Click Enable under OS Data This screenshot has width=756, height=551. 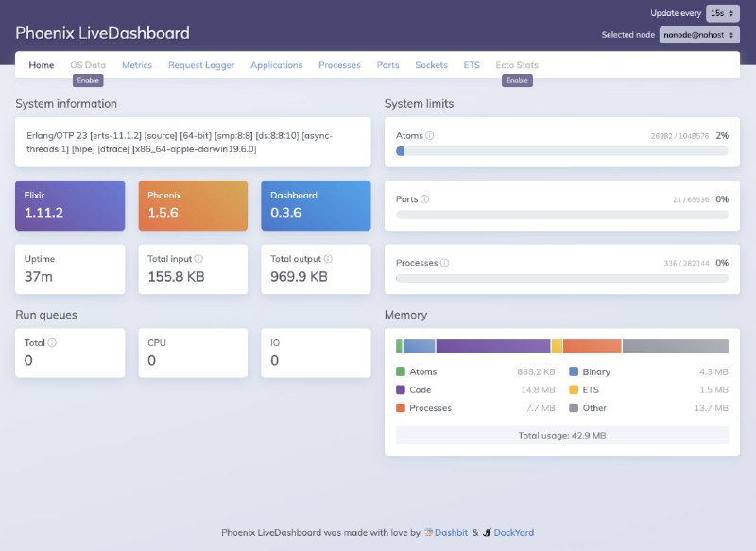coord(88,80)
